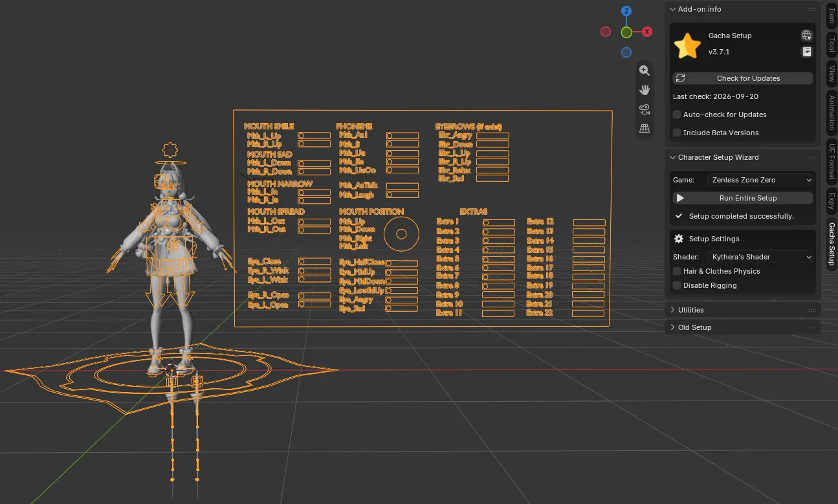The height and width of the screenshot is (504, 838).
Task: Click Add-on info panel drag grip dots
Action: coord(811,10)
